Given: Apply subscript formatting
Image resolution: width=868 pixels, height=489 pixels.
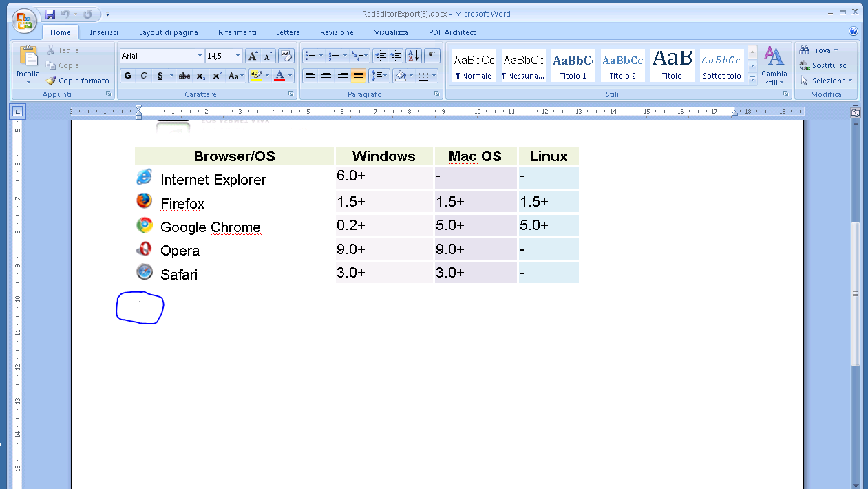Looking at the screenshot, I should tap(200, 76).
